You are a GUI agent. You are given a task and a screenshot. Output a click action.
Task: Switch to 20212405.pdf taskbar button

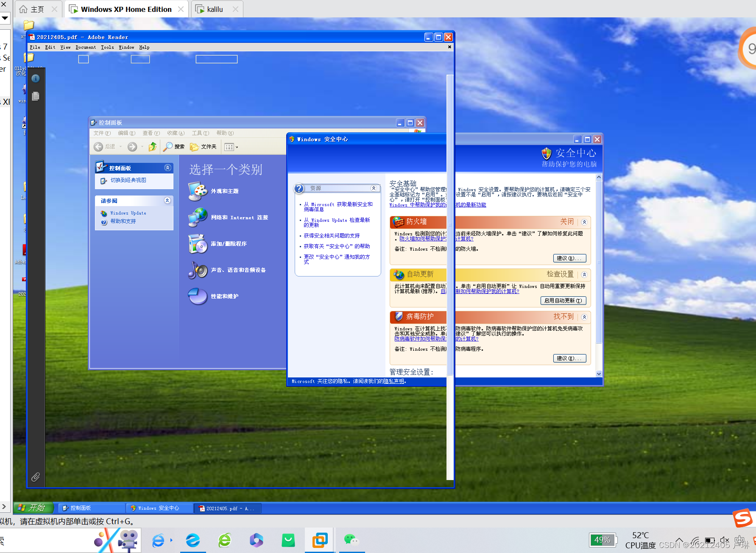(x=228, y=508)
